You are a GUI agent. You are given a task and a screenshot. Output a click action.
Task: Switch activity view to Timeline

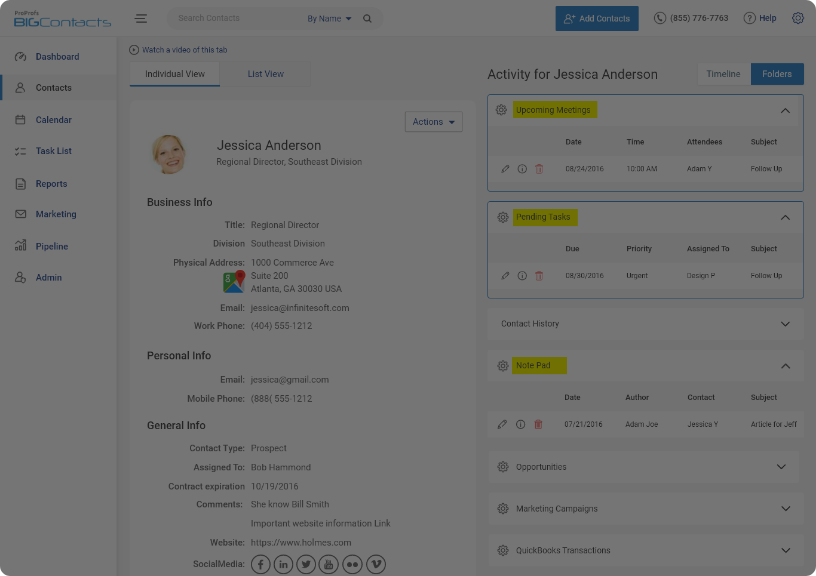(x=722, y=73)
